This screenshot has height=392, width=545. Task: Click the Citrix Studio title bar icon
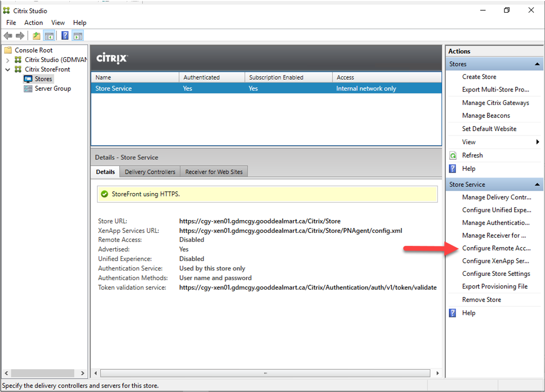tap(6, 11)
